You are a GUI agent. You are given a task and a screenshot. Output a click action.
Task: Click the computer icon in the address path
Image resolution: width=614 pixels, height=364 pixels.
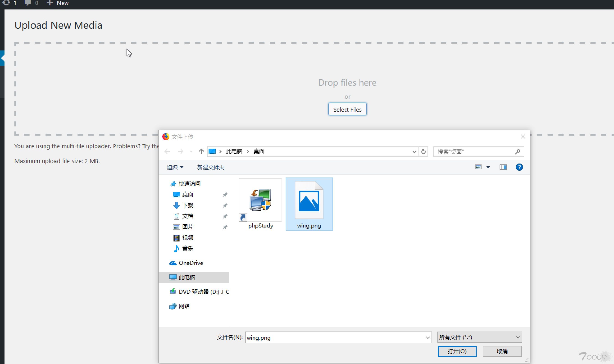(x=212, y=151)
